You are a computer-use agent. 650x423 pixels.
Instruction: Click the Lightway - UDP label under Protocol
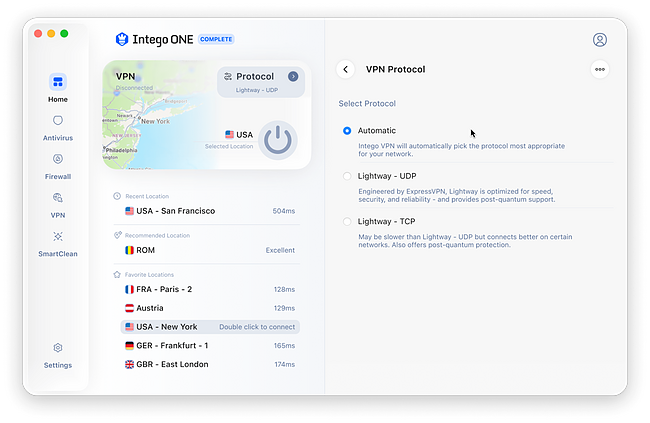[x=257, y=90]
